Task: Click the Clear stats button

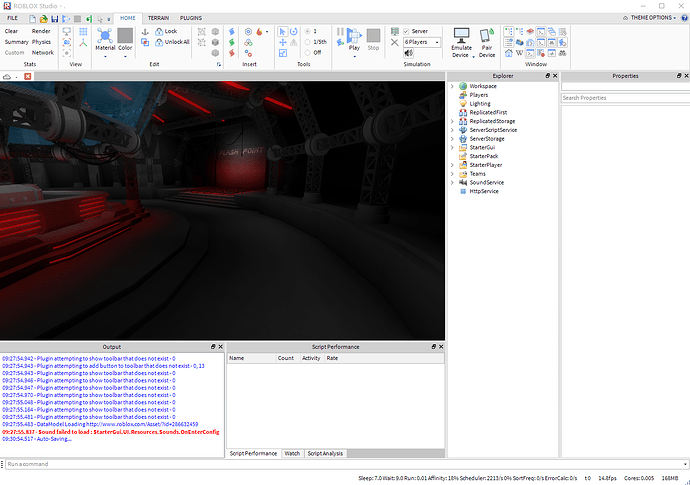Action: (11, 31)
